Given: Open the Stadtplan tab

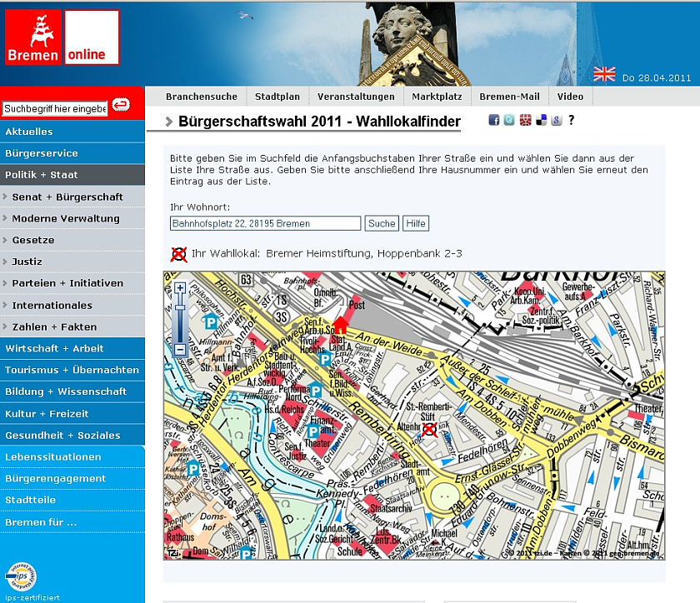Looking at the screenshot, I should point(277,97).
